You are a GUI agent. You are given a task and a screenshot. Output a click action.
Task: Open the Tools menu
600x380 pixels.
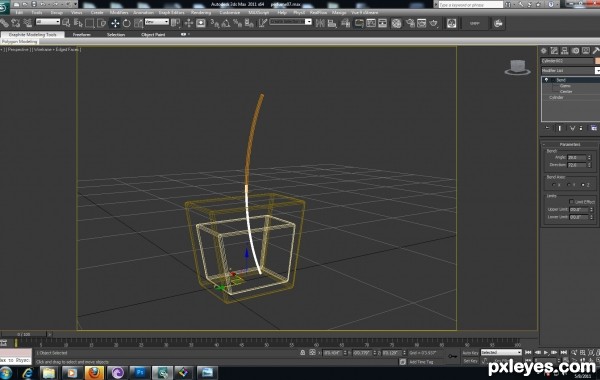pyautogui.click(x=37, y=13)
